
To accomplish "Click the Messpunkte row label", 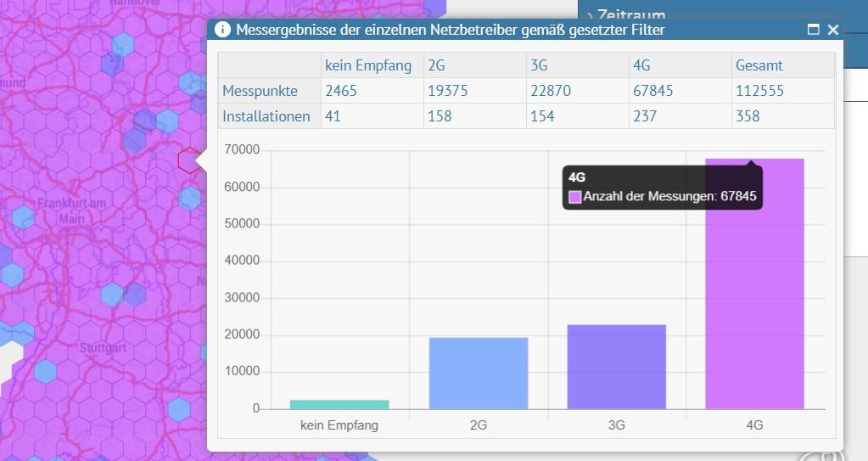I will click(x=260, y=91).
